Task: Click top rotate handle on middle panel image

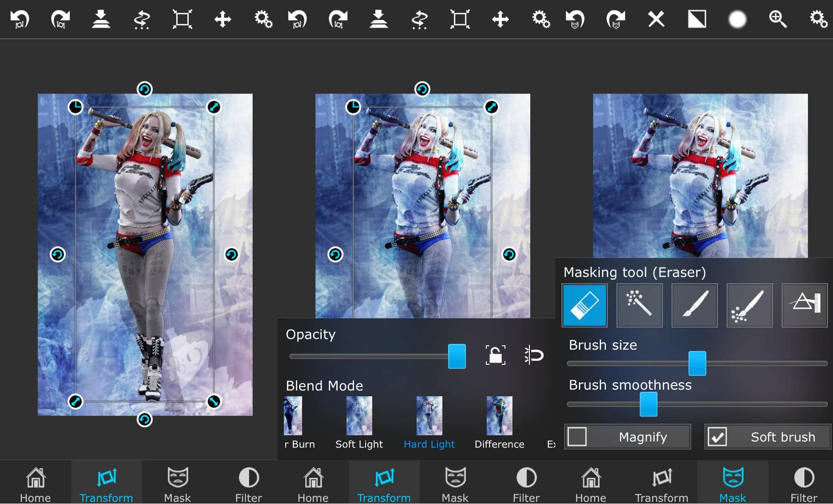Action: [422, 89]
